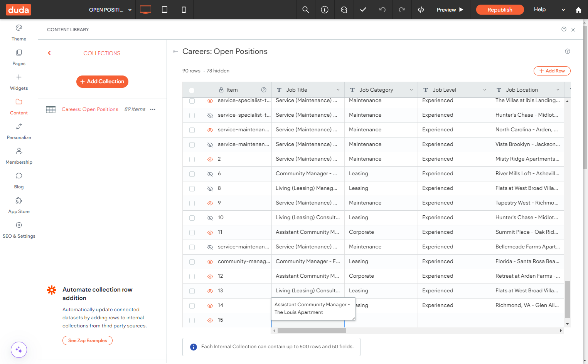The image size is (588, 364).
Task: Switch to desktop view icon
Action: (x=145, y=10)
